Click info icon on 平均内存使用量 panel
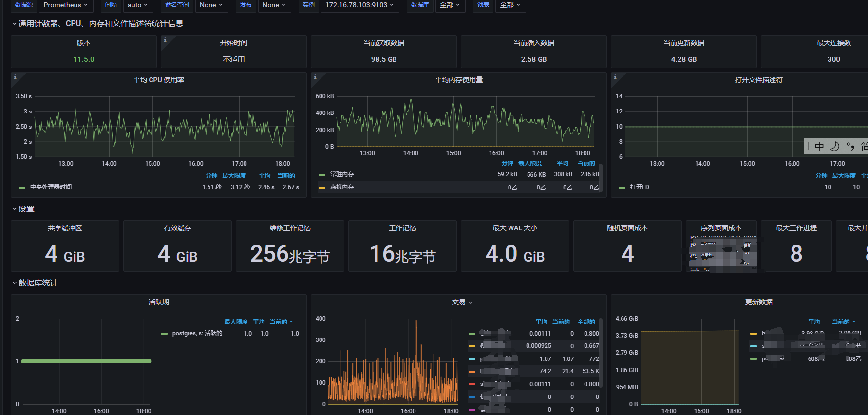The width and height of the screenshot is (868, 415). point(315,76)
